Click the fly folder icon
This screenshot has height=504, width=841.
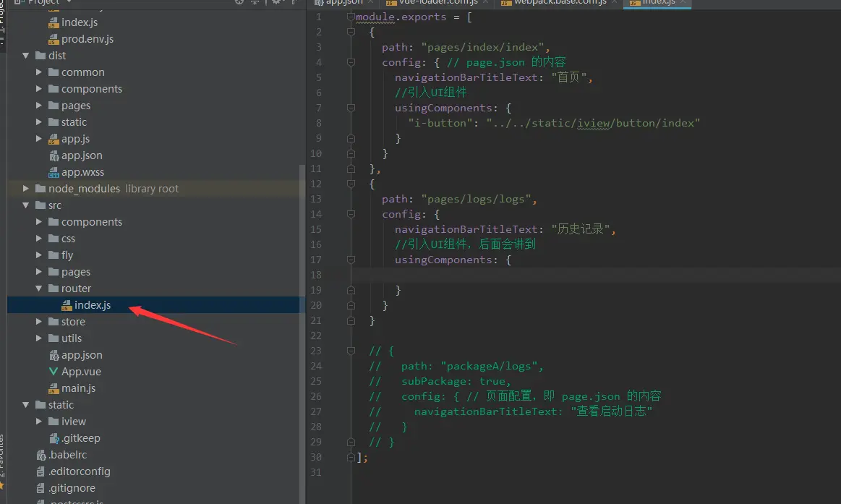pyautogui.click(x=53, y=255)
